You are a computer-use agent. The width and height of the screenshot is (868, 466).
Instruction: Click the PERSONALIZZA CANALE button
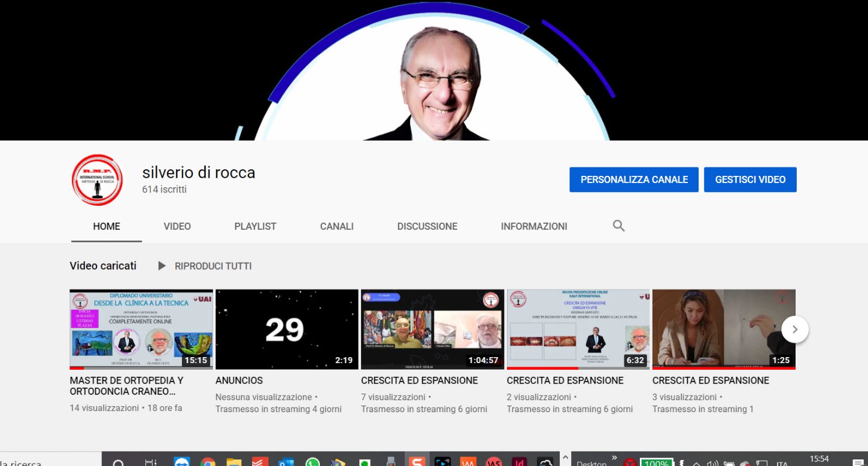(634, 179)
